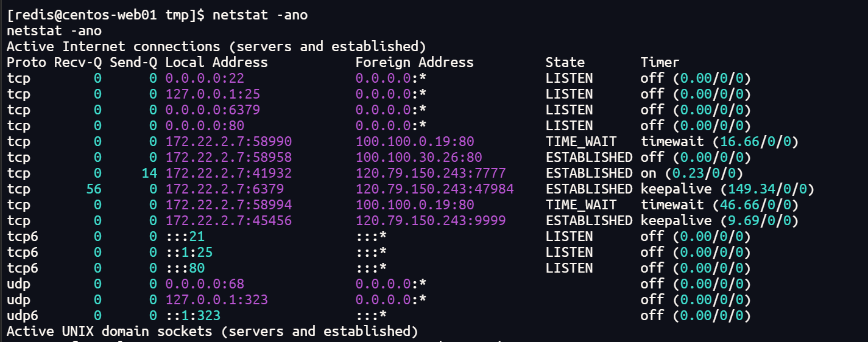The image size is (868, 342).
Task: Click foreign address 100.100.30.26:80
Action: (418, 157)
